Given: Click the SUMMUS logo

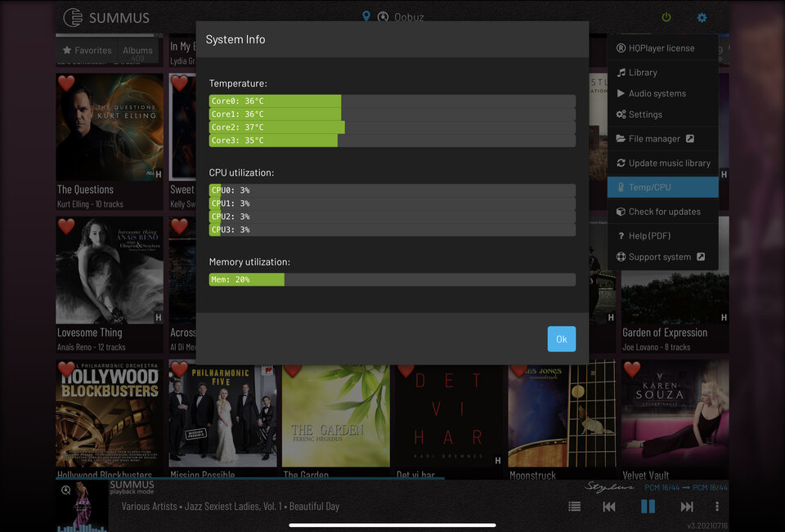Looking at the screenshot, I should [106, 17].
